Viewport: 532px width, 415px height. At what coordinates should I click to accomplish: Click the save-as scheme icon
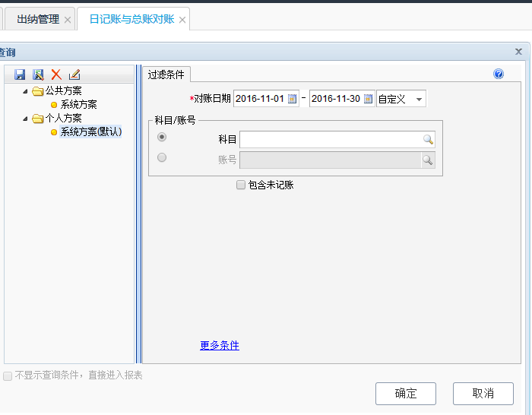pos(38,74)
